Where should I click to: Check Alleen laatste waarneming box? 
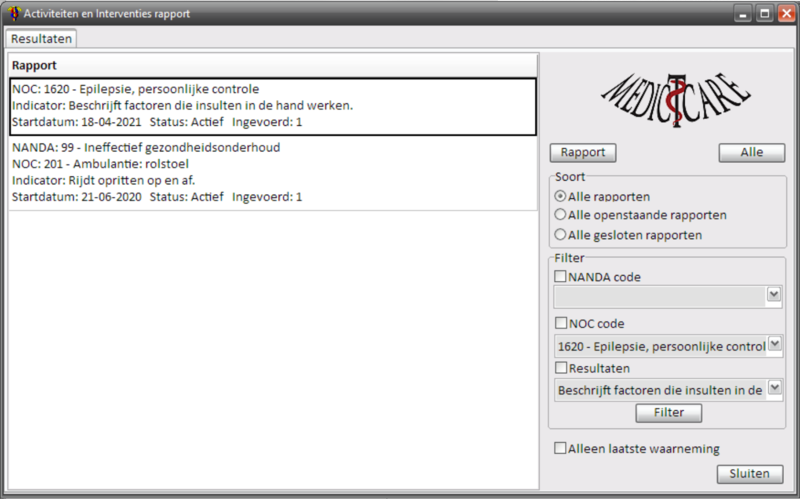coord(561,448)
